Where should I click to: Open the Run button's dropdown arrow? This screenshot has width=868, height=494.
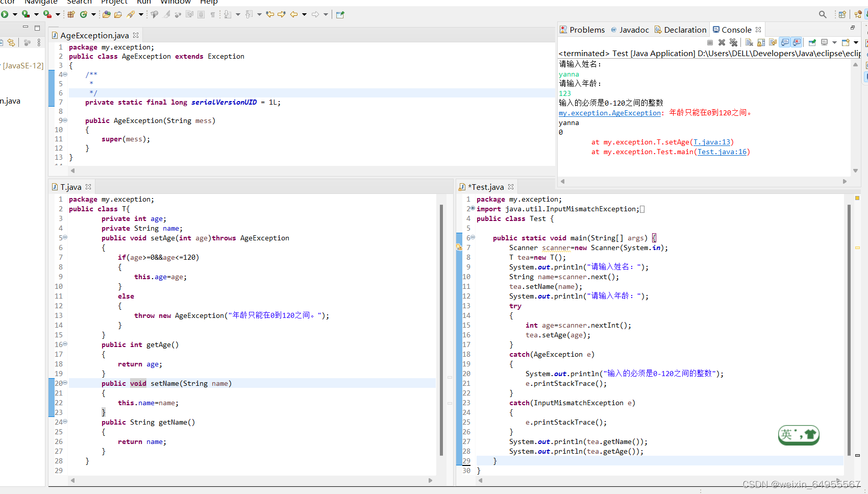click(x=15, y=14)
